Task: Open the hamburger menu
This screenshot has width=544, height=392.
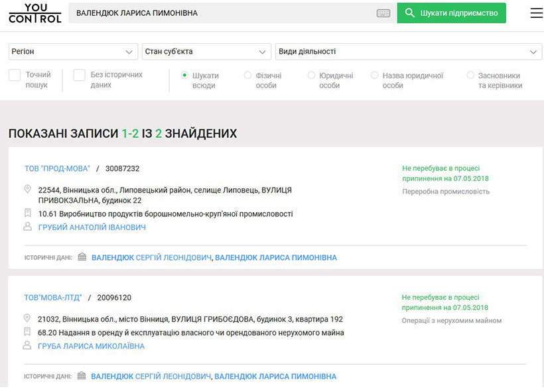Action: (x=536, y=13)
